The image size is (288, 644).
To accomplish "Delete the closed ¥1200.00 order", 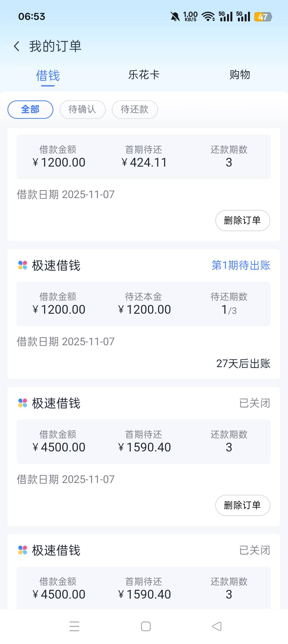I will (x=242, y=221).
